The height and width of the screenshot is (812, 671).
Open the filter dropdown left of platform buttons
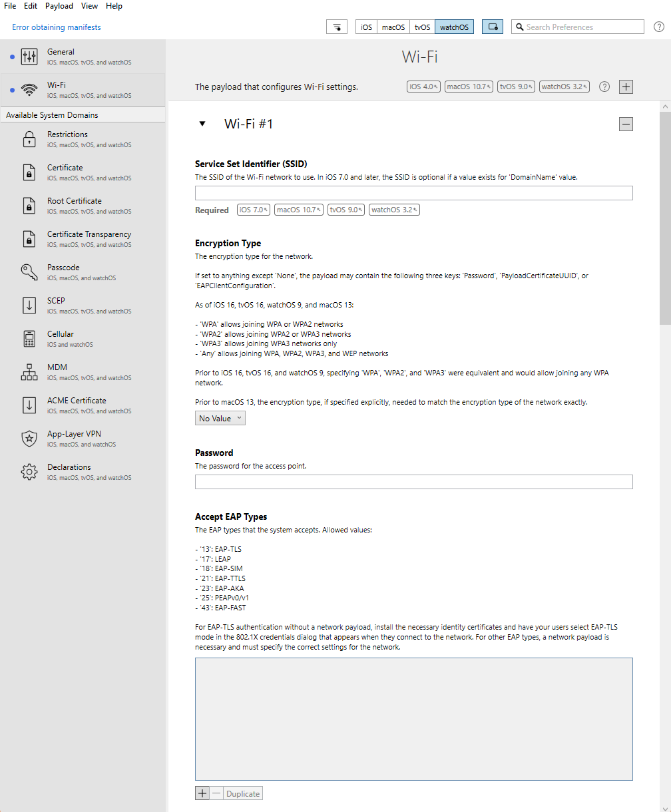(x=336, y=27)
